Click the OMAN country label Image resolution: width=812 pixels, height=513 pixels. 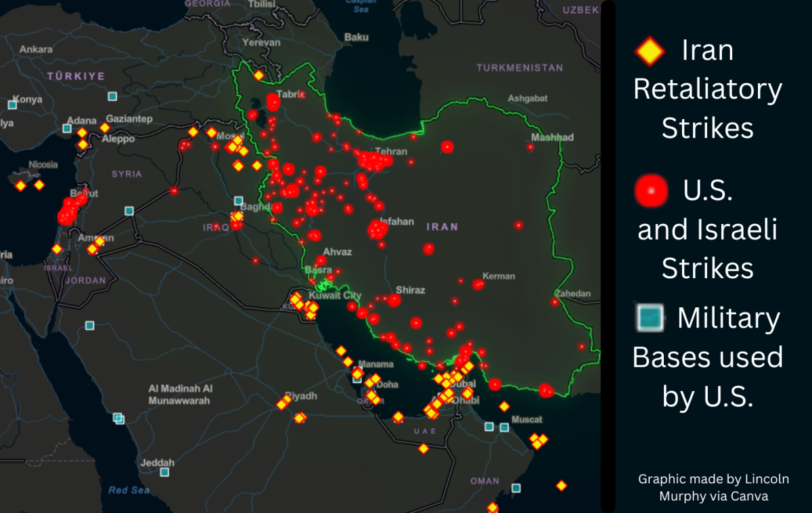[x=484, y=481]
